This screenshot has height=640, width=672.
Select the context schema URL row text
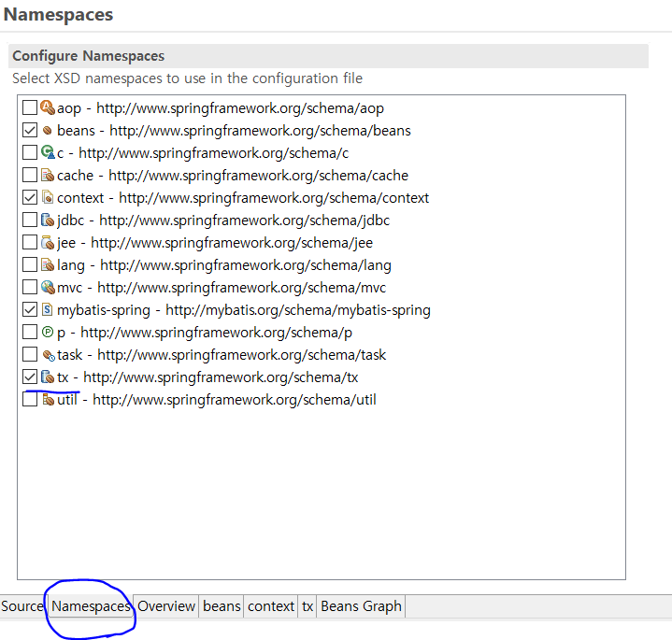pos(243,198)
